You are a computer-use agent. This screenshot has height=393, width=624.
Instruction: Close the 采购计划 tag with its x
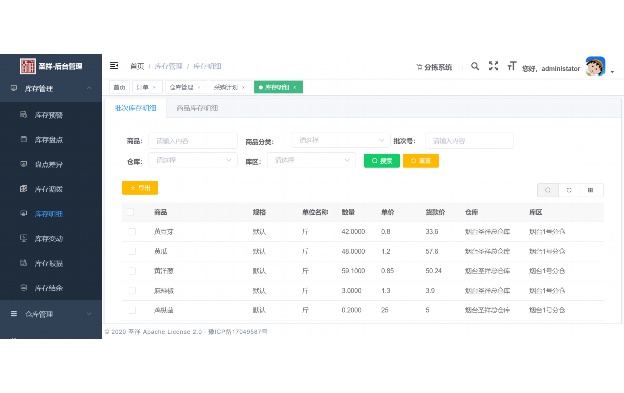(243, 88)
